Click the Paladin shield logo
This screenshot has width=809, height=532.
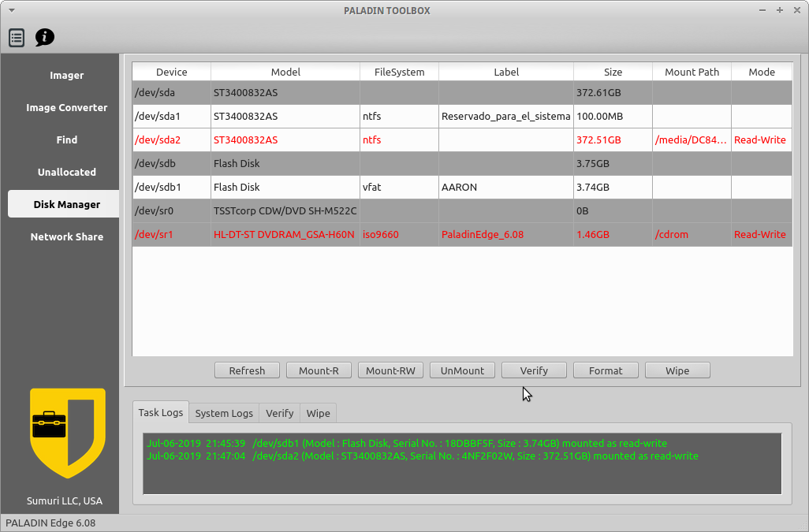68,433
